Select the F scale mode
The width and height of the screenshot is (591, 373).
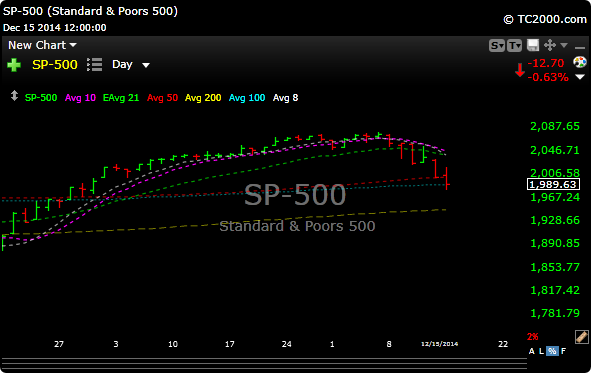563,351
